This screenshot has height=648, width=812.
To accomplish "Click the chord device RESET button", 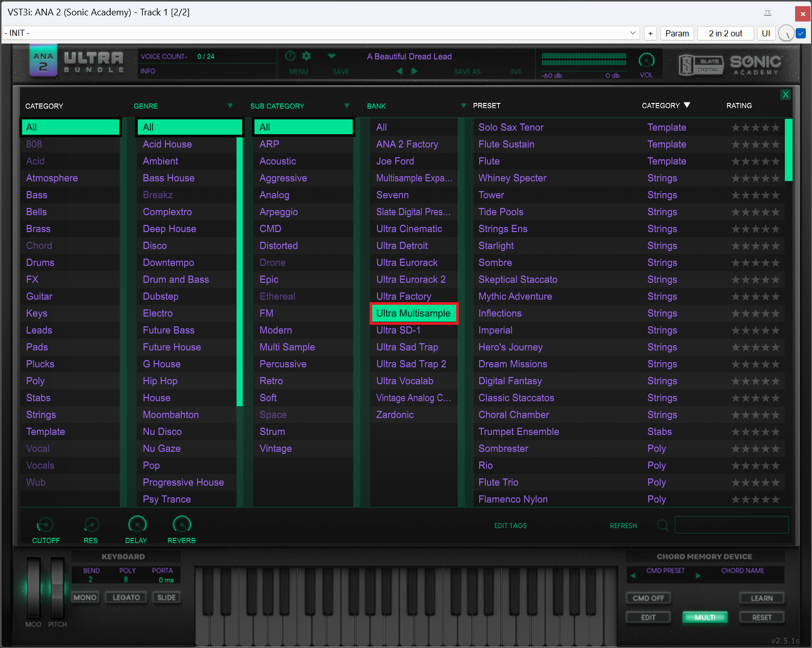I will click(762, 617).
